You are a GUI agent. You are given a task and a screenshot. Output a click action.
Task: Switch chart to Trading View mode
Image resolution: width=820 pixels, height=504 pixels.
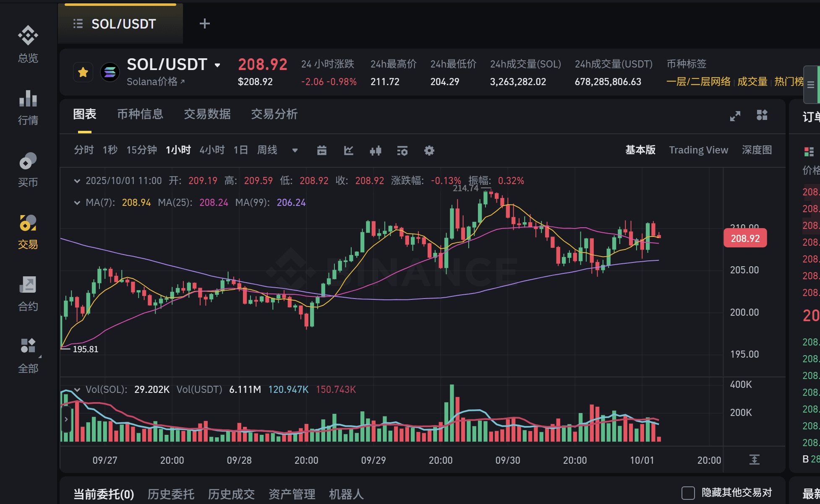click(x=698, y=150)
